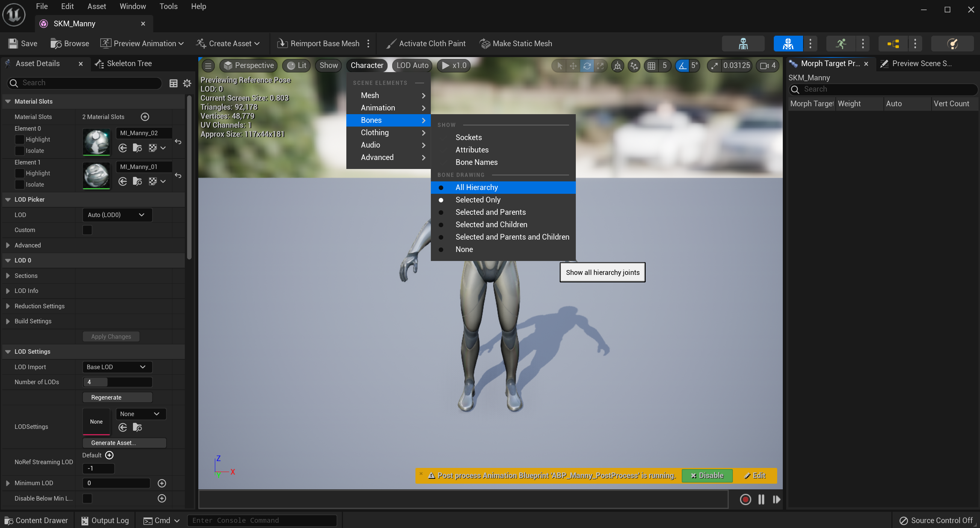Activate the Rotate tool in viewport
980x528 pixels.
pos(587,65)
